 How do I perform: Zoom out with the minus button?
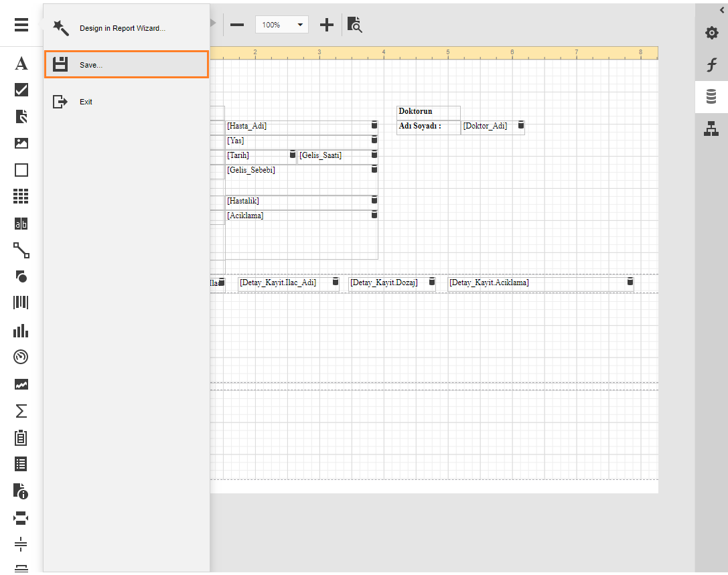coord(237,25)
